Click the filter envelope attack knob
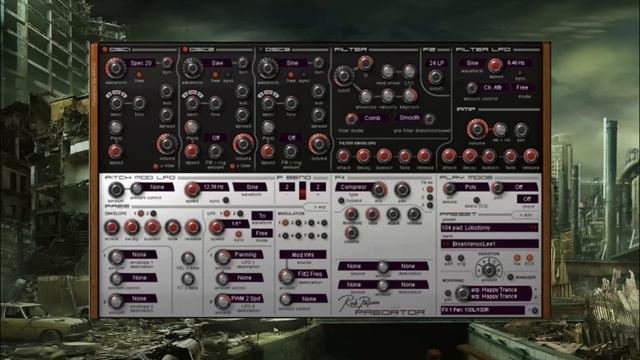The height and width of the screenshot is (360, 640). point(343,156)
